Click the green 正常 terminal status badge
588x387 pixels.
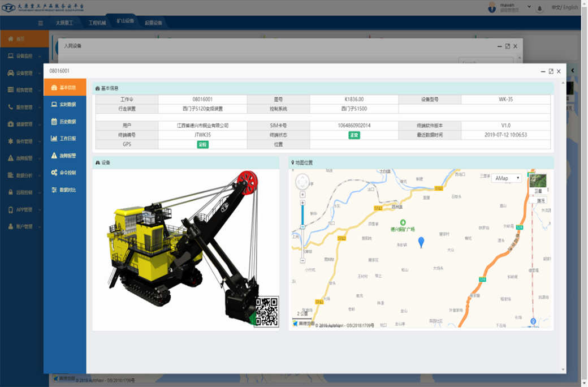coord(354,135)
